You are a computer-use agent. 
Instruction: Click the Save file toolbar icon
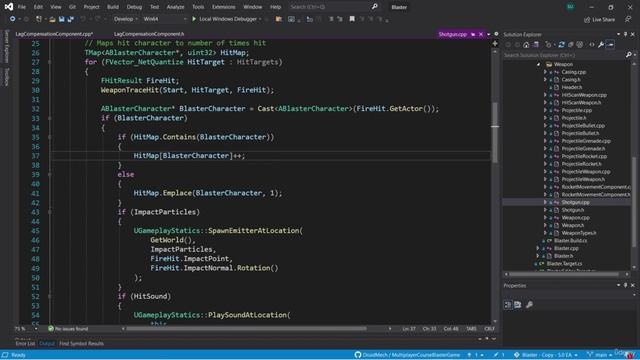click(x=62, y=19)
